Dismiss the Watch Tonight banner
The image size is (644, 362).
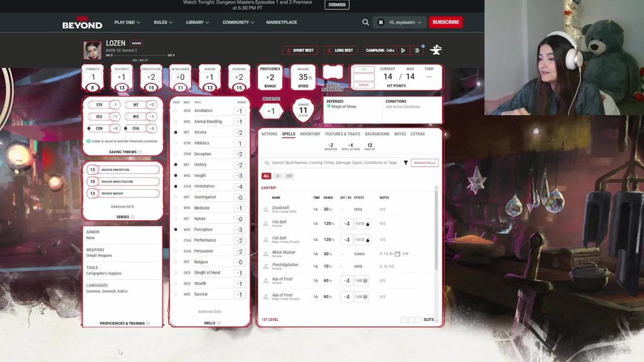pyautogui.click(x=337, y=5)
